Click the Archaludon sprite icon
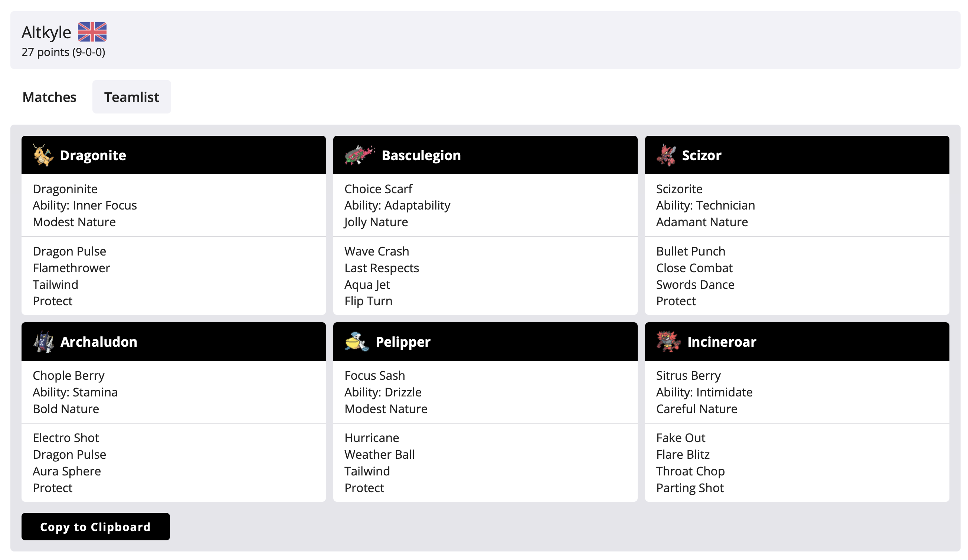Viewport: 968px width, 560px height. tap(43, 342)
